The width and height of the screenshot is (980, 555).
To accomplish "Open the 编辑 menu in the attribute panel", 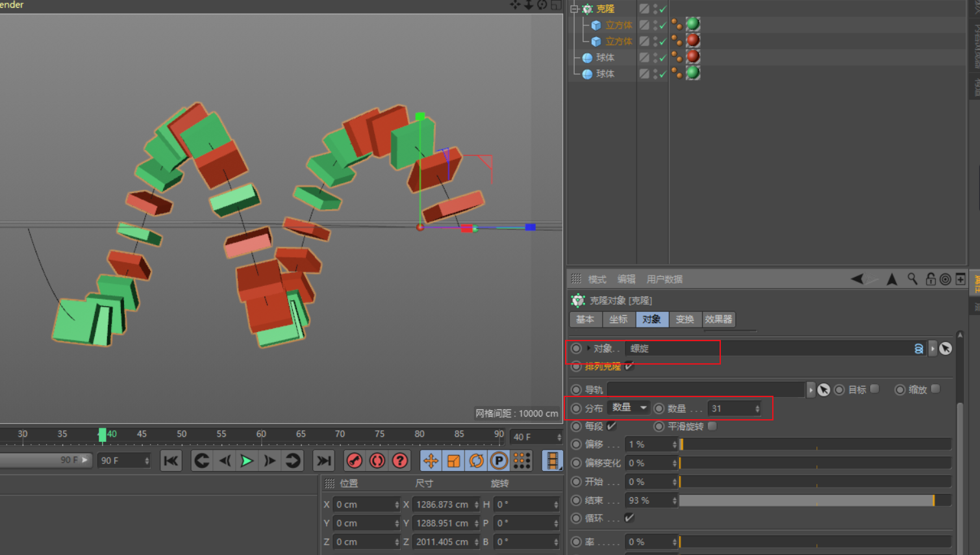I will 626,279.
